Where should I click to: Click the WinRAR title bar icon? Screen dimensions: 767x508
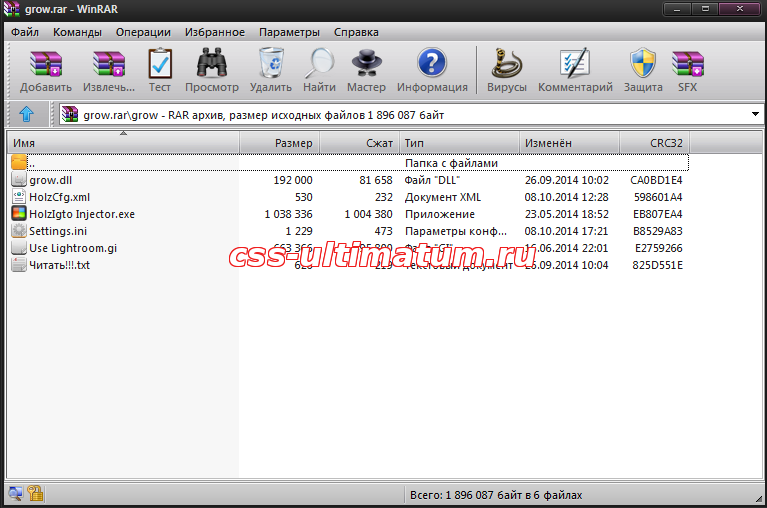(x=12, y=9)
